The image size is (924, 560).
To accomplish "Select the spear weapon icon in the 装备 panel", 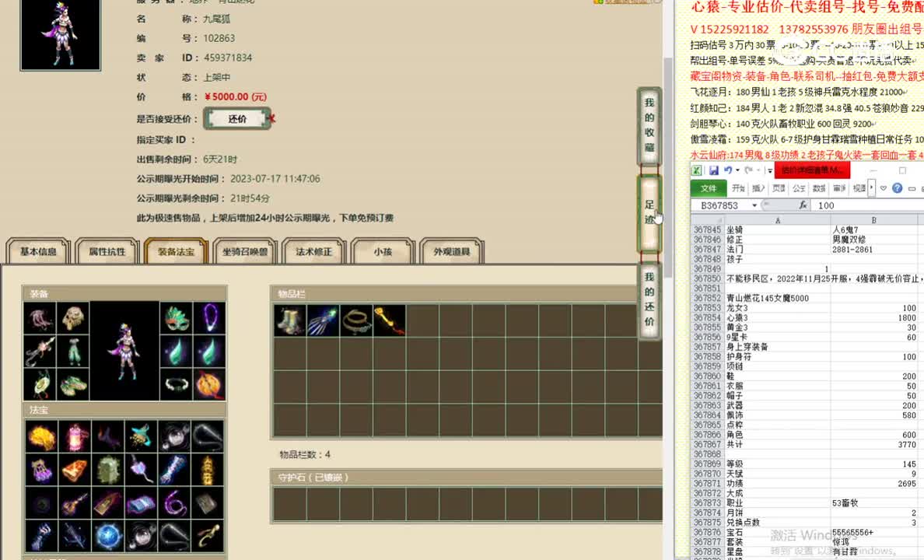I will [40, 351].
